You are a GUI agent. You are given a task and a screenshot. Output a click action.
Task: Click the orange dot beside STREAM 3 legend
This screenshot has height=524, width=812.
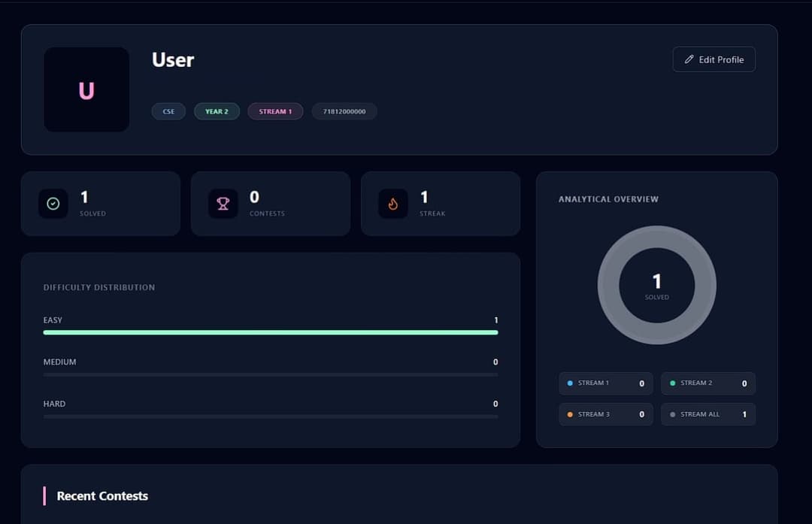coord(569,413)
